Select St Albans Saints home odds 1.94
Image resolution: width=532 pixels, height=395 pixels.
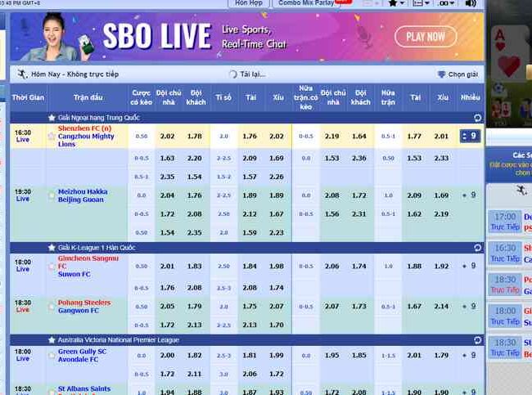click(167, 392)
